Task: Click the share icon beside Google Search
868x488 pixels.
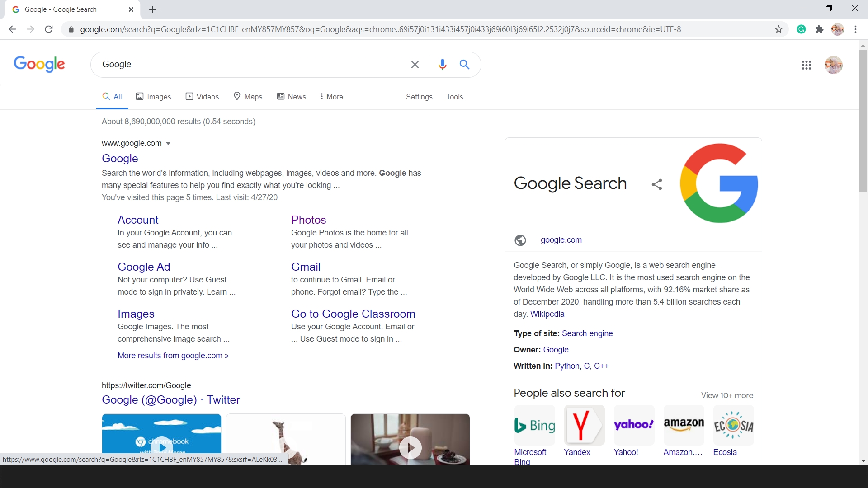Action: (657, 184)
